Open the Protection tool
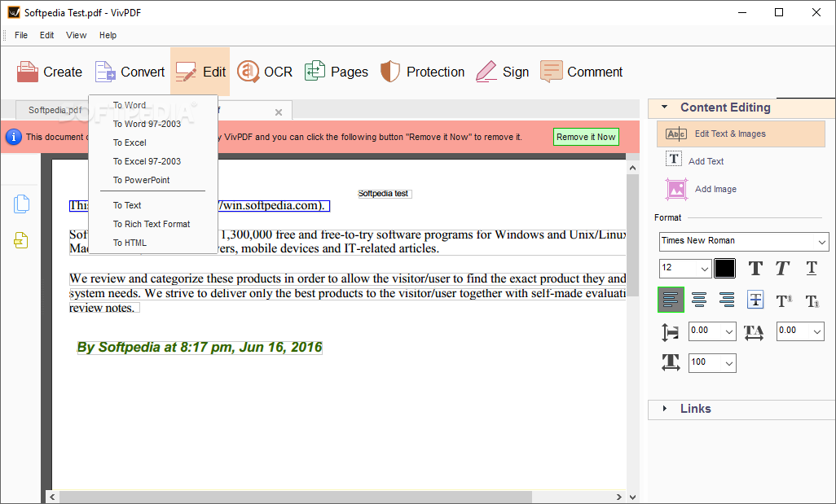This screenshot has height=504, width=836. coord(422,72)
